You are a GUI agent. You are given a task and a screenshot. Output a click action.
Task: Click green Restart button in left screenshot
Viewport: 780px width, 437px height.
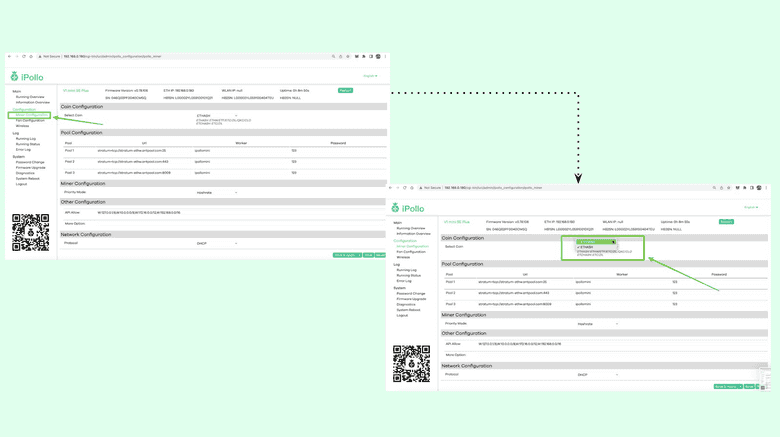[345, 90]
